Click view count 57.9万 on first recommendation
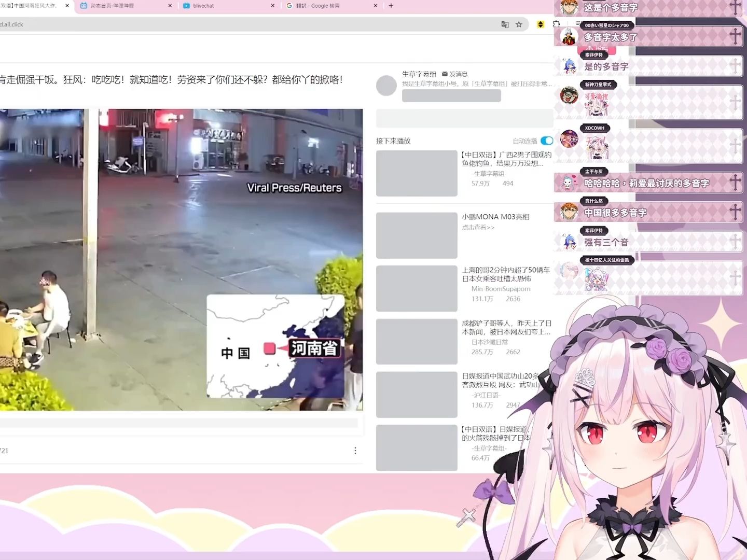 coord(480,184)
